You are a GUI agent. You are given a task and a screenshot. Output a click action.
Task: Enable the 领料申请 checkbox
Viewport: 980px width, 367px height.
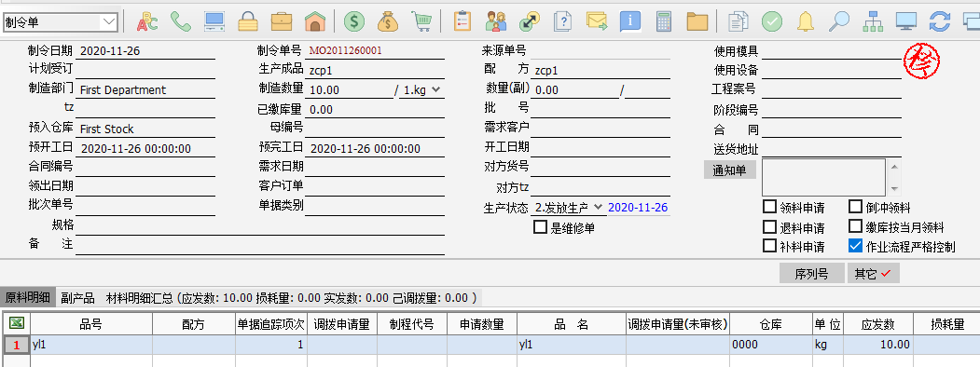pos(770,207)
